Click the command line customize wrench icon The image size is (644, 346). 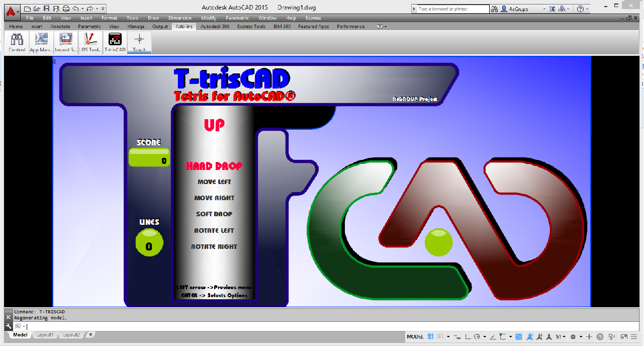click(8, 326)
